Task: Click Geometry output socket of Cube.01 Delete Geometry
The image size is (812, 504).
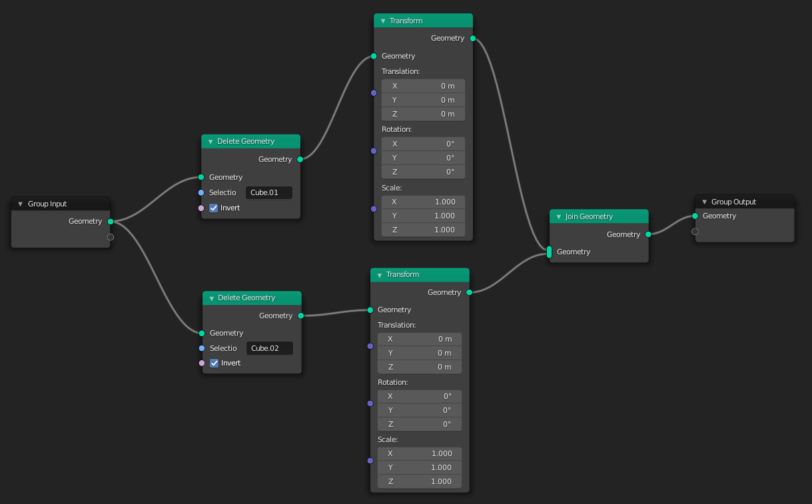Action: [x=300, y=159]
